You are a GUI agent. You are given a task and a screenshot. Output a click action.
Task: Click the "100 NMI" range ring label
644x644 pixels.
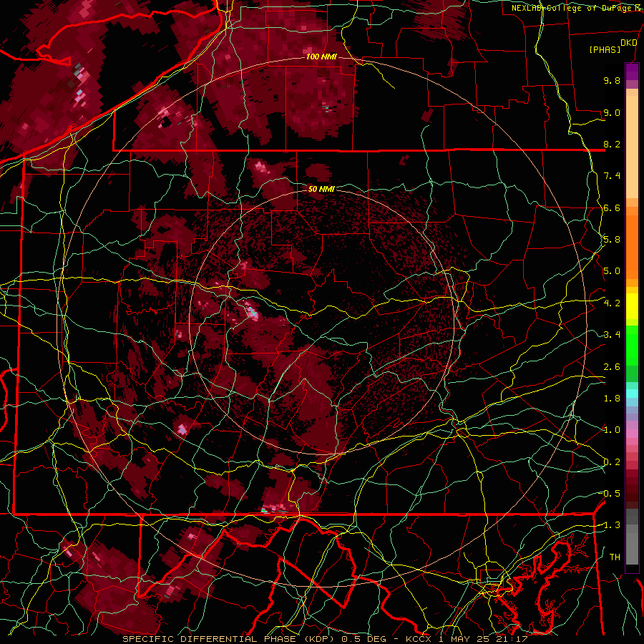coord(321,57)
